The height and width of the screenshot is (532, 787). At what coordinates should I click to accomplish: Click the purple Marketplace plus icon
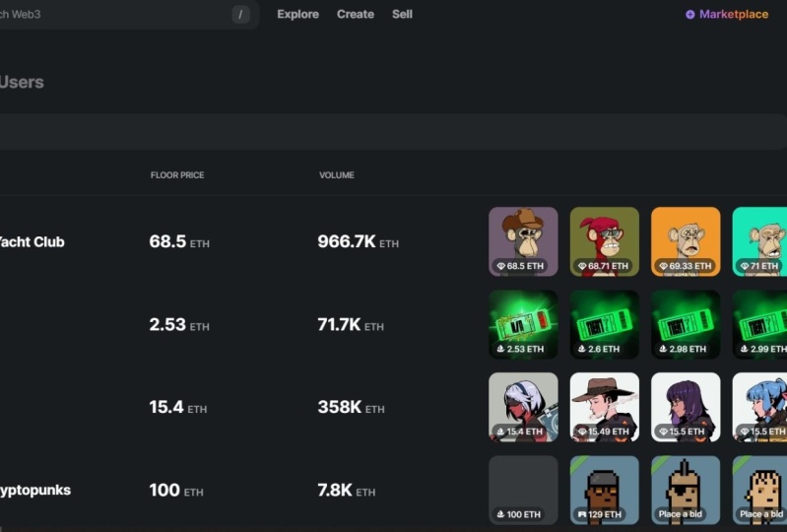(x=690, y=15)
